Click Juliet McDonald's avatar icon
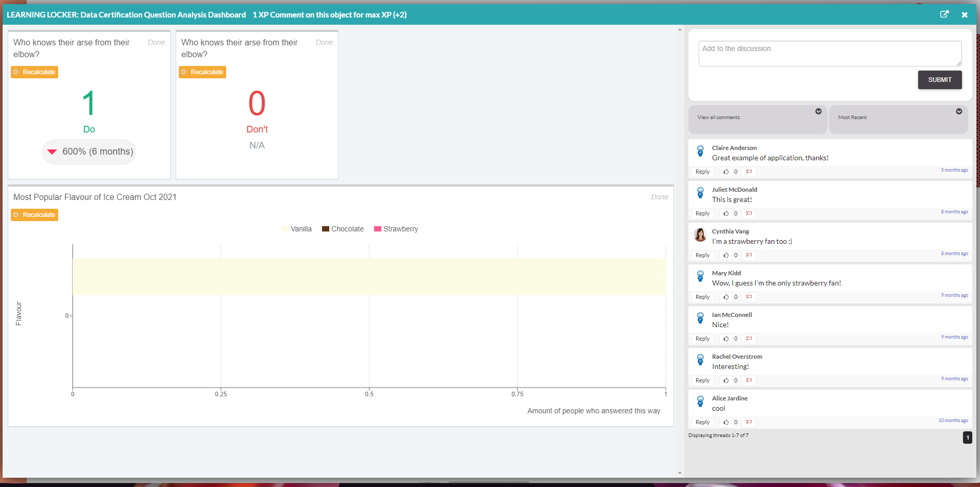Viewport: 980px width, 487px height. (x=700, y=193)
